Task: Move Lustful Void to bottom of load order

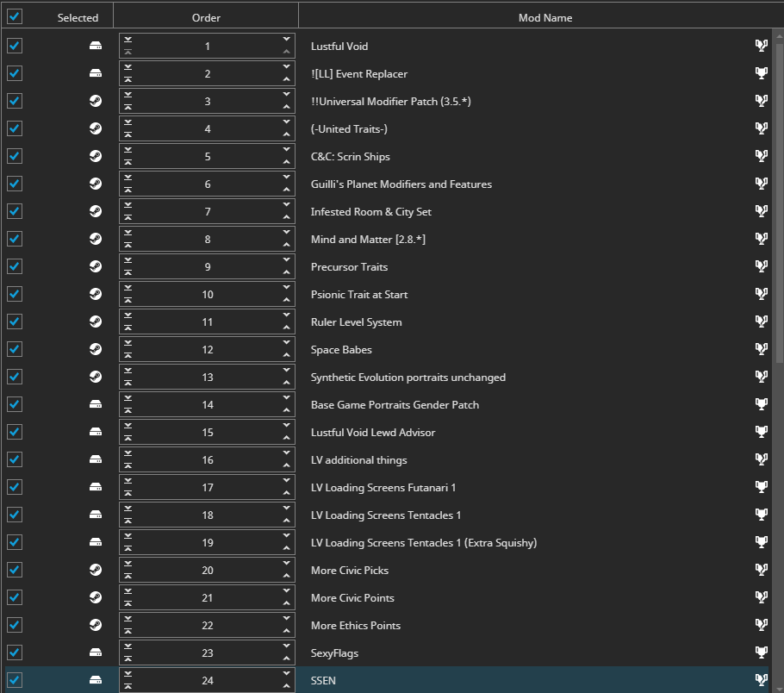Action: (128, 40)
